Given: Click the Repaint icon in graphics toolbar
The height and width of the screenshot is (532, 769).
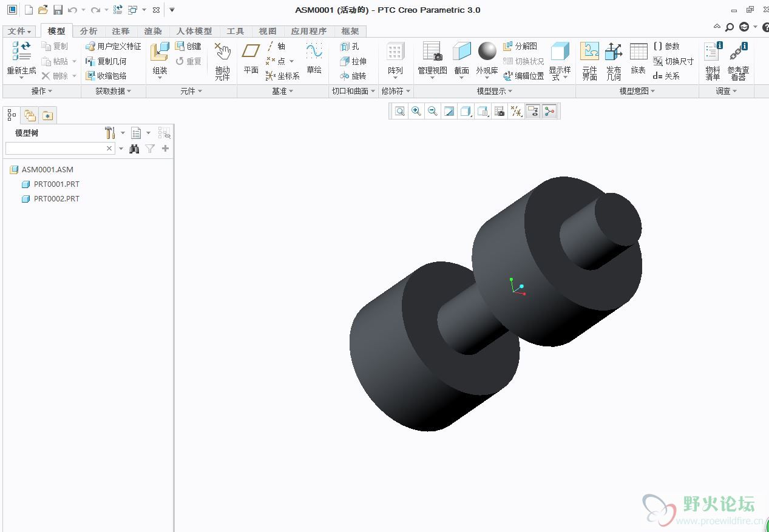Looking at the screenshot, I should click(x=449, y=111).
